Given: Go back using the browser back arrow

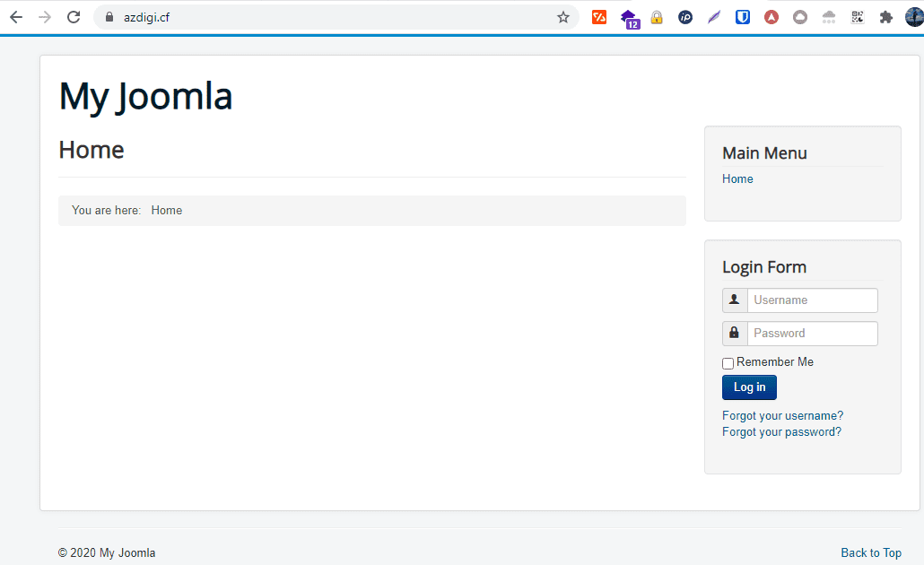Looking at the screenshot, I should tap(16, 17).
